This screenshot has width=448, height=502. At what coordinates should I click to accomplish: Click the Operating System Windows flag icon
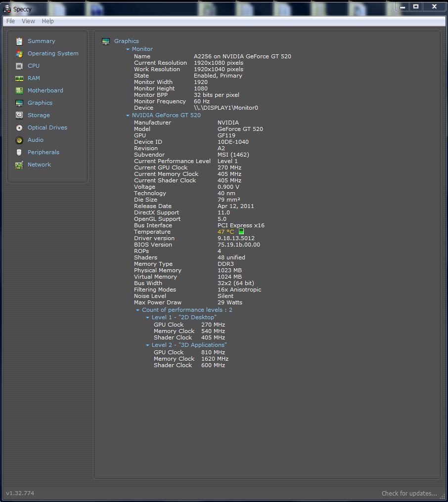pyautogui.click(x=19, y=54)
